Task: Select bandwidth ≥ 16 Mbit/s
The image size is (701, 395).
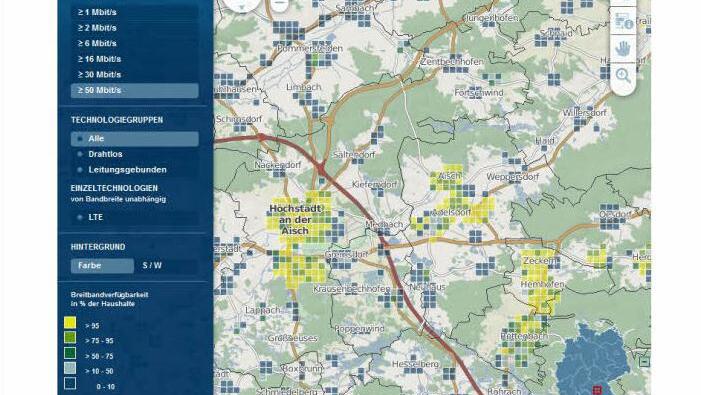Action: point(135,59)
